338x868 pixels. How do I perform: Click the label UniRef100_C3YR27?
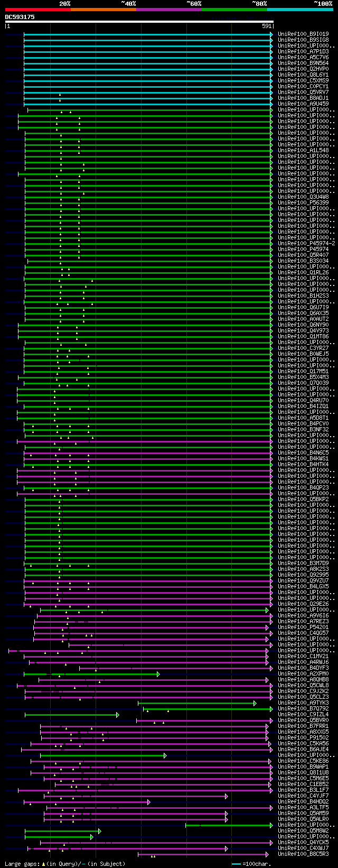[303, 348]
